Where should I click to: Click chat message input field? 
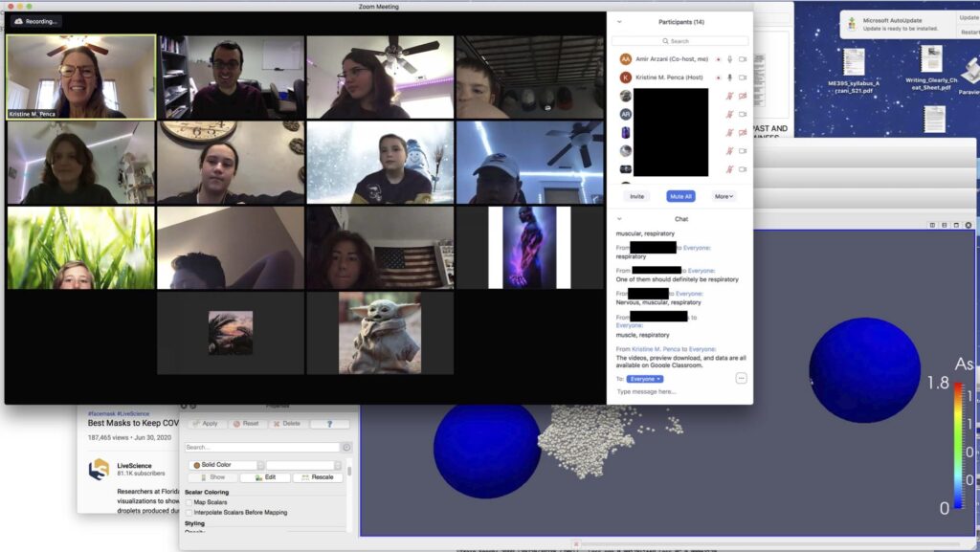point(680,392)
